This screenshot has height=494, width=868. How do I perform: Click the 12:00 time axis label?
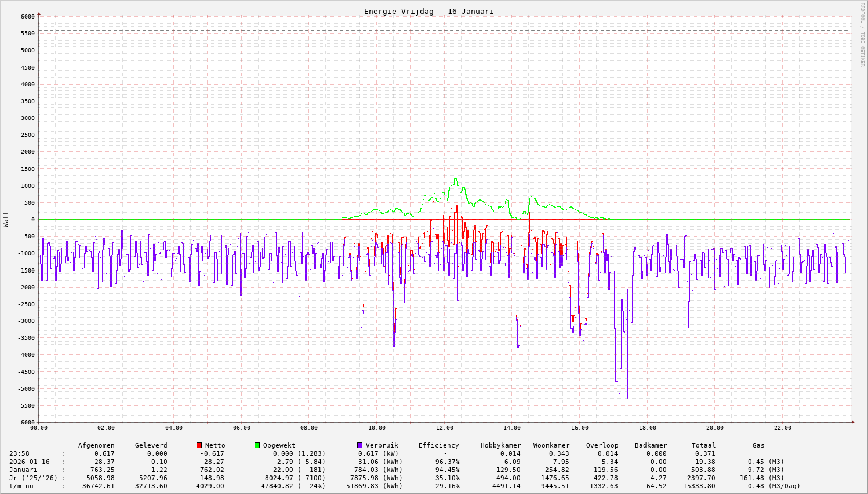click(444, 428)
